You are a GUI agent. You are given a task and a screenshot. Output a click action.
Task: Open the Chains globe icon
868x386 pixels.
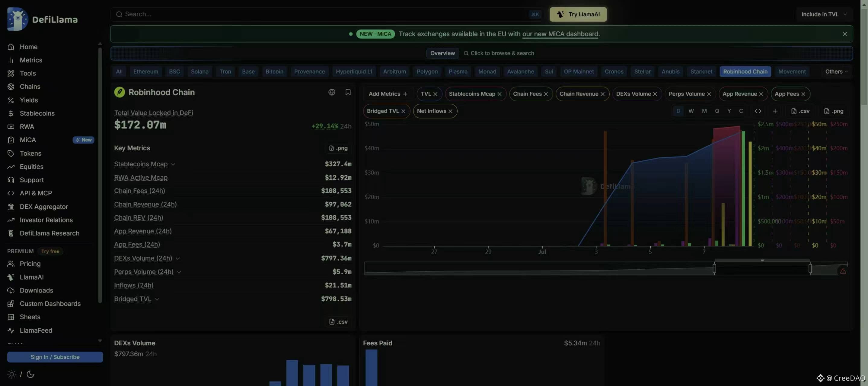11,87
